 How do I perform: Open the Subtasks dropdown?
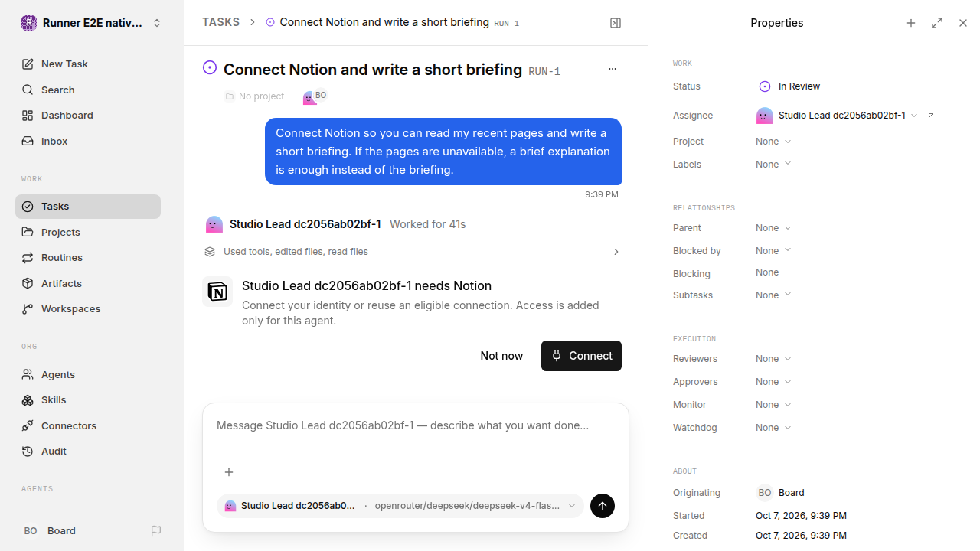[x=773, y=295]
